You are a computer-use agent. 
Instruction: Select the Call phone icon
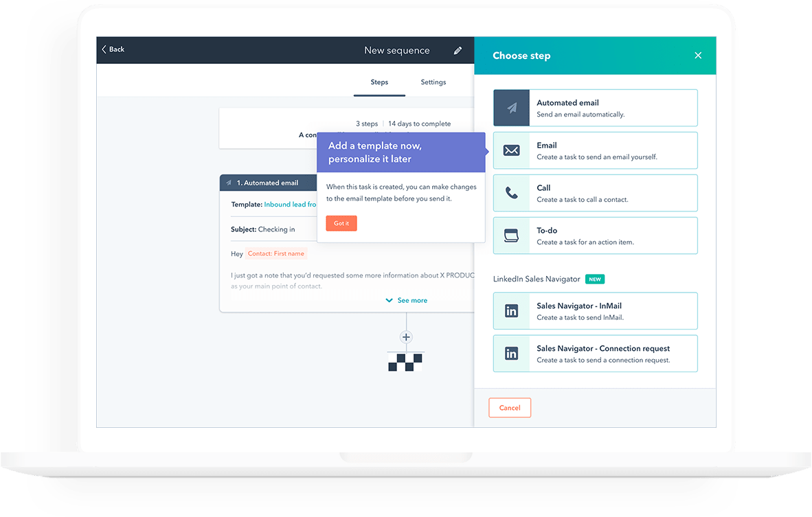coord(511,193)
